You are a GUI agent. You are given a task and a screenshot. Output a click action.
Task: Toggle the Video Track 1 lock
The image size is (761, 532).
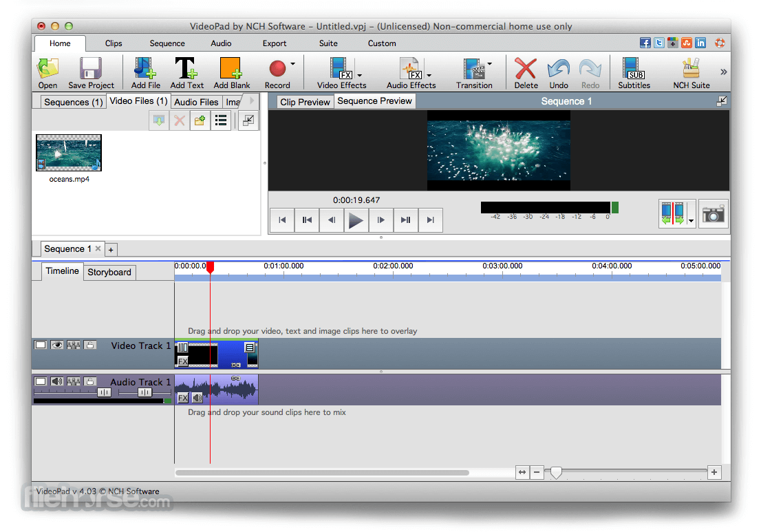[x=89, y=345]
